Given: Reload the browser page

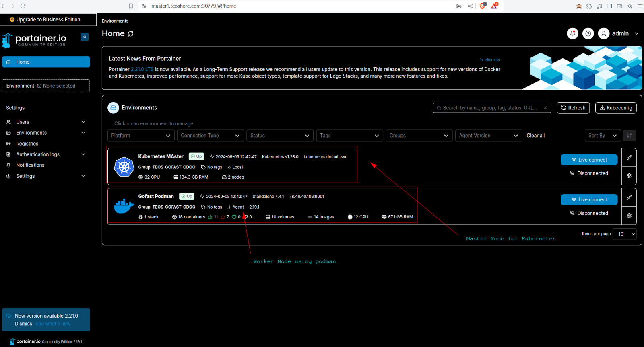Looking at the screenshot, I should click(23, 6).
